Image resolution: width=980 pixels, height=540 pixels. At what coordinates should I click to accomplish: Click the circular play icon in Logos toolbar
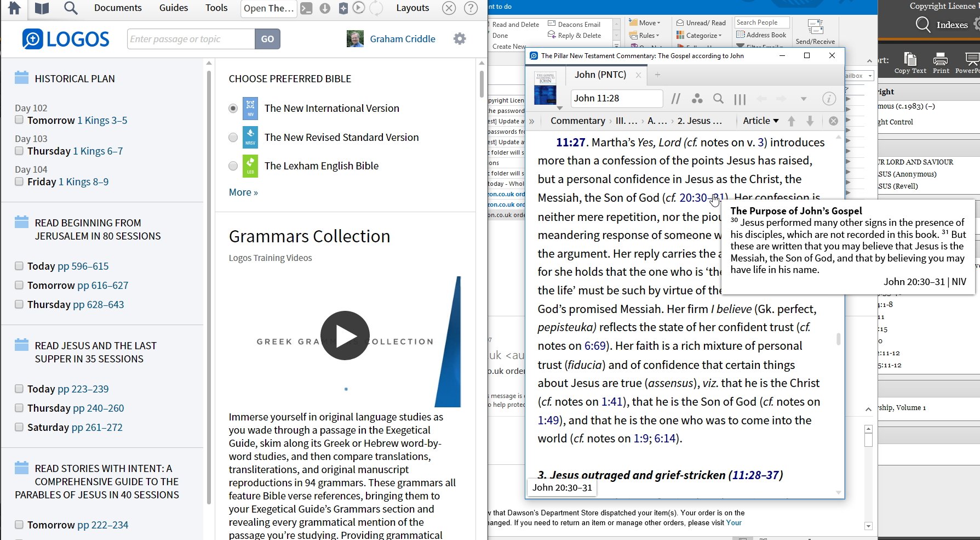point(359,8)
